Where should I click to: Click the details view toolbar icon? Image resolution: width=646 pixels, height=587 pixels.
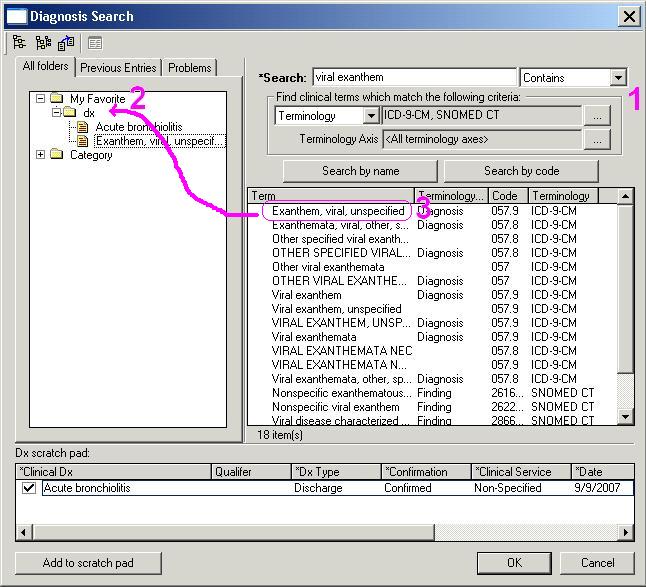pos(95,43)
